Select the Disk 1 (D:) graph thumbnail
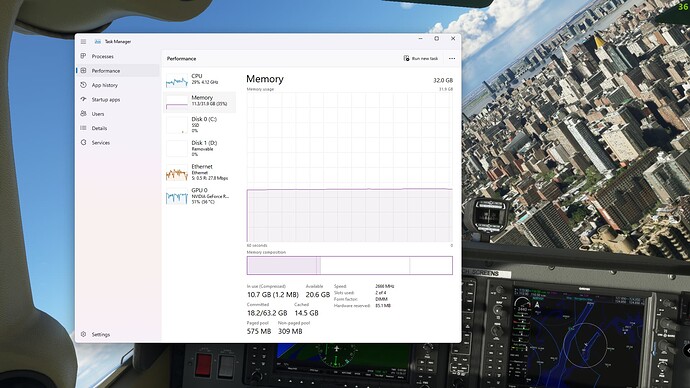 click(177, 149)
